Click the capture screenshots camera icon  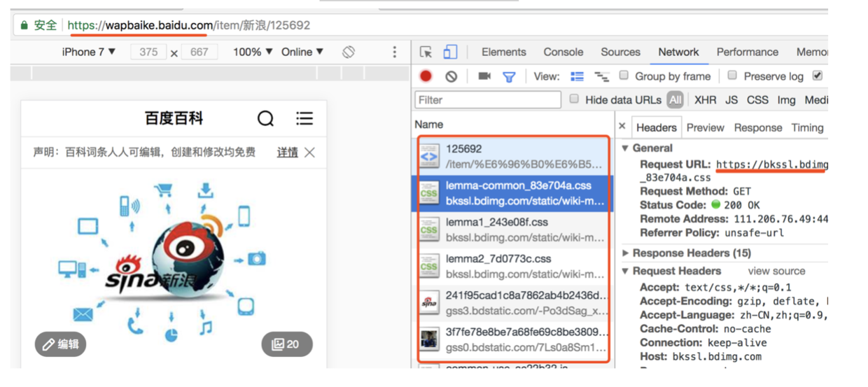pyautogui.click(x=484, y=76)
